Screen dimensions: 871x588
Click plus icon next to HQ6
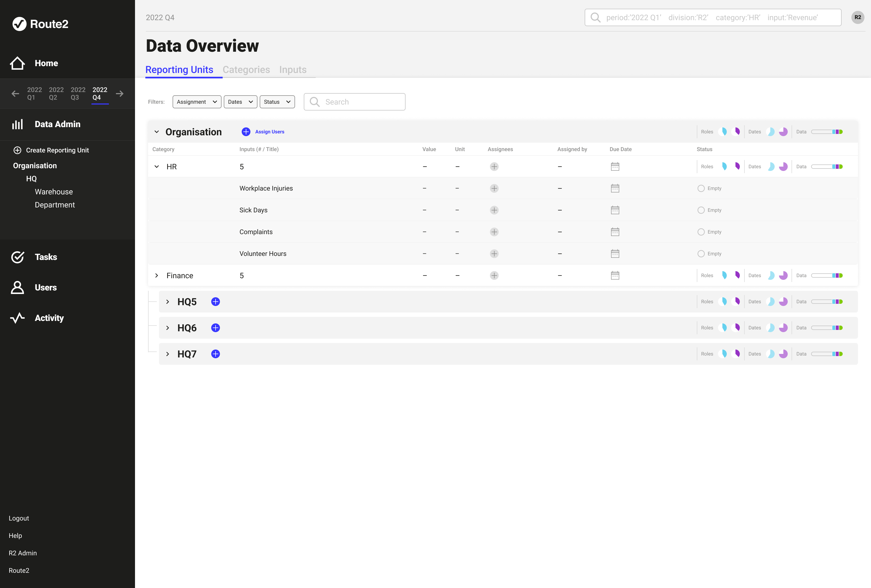point(216,328)
